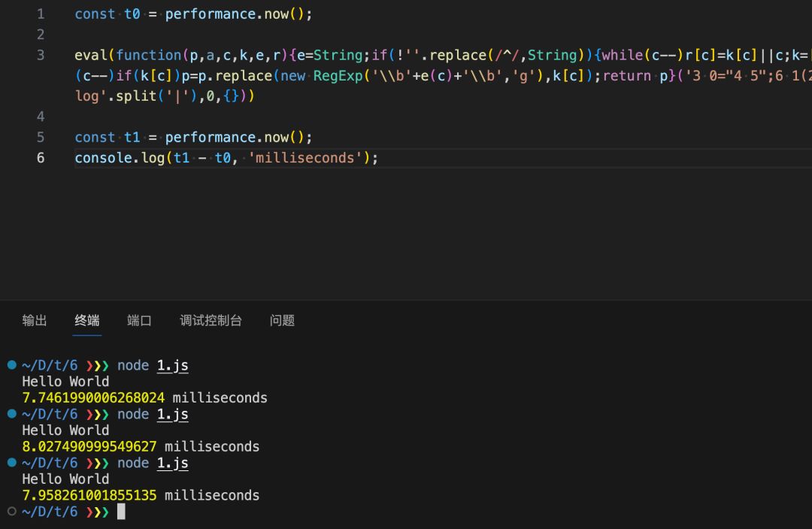Click line number 5 in the gutter
This screenshot has width=812, height=529.
(x=41, y=137)
